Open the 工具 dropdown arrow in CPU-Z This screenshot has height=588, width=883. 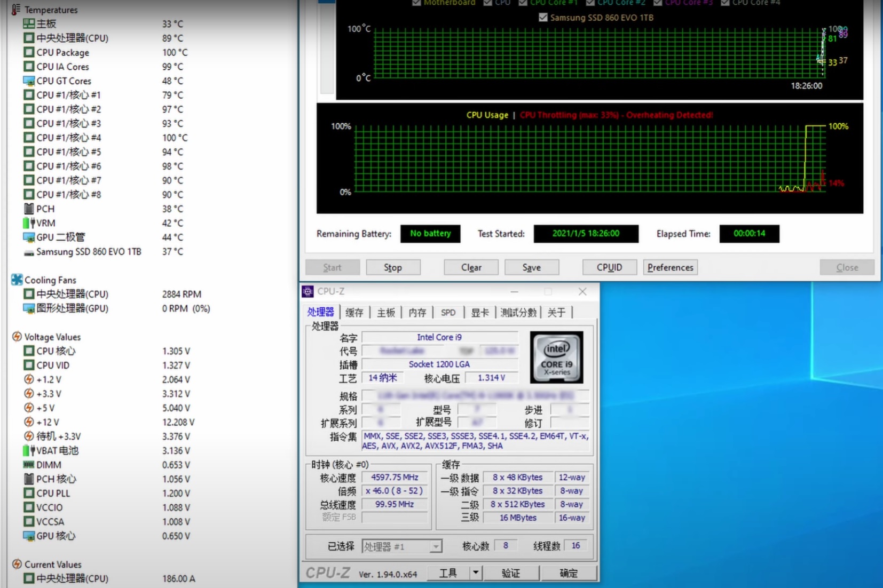click(475, 573)
